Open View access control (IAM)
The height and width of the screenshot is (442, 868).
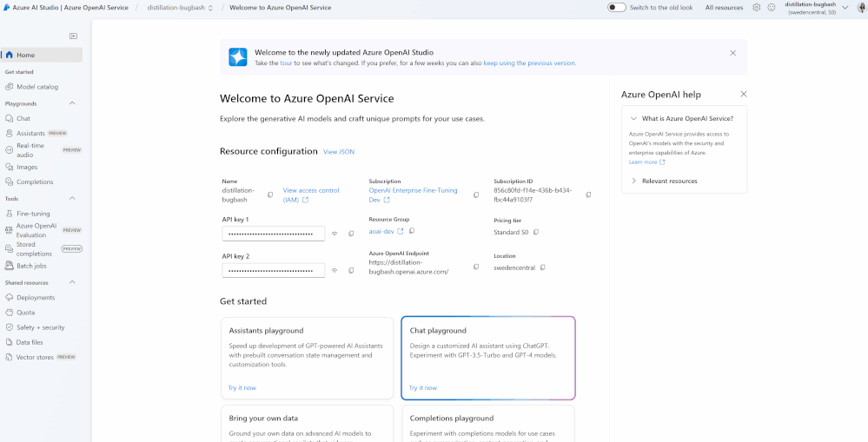click(311, 195)
